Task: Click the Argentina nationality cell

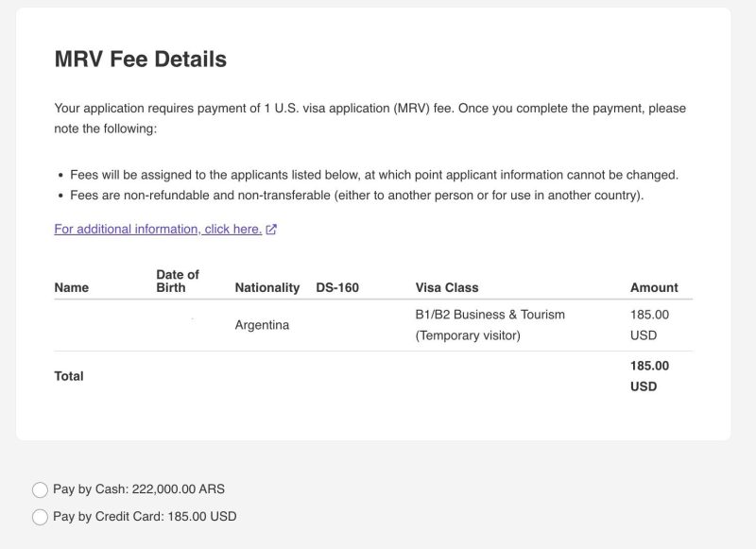Action: pos(262,325)
